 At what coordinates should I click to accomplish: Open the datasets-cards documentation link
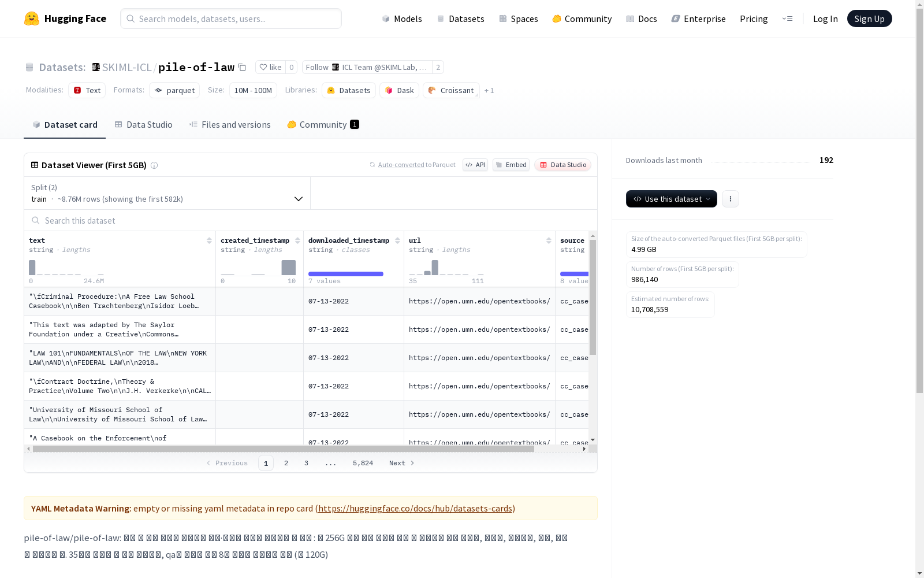(415, 509)
